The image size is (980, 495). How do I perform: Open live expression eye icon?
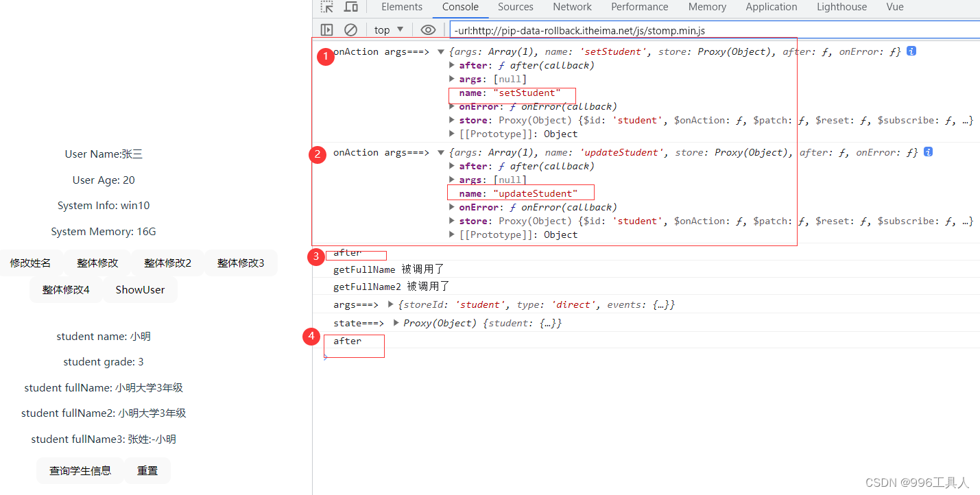click(x=428, y=29)
